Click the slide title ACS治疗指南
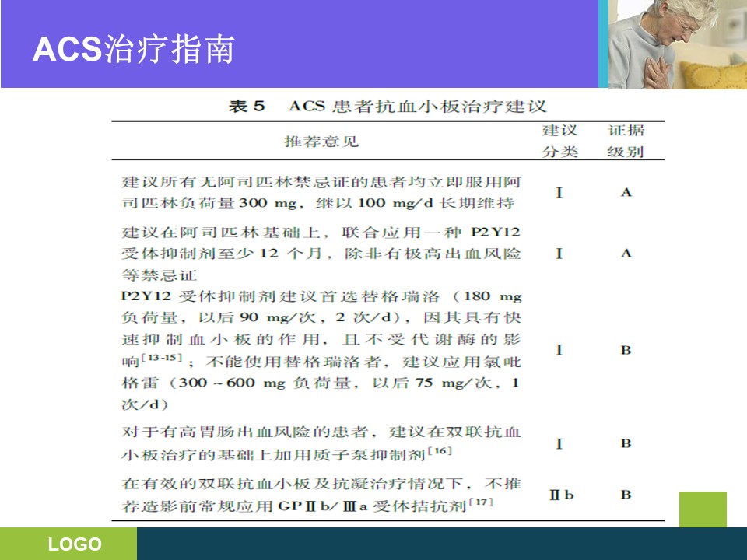747x560 pixels. tap(134, 50)
